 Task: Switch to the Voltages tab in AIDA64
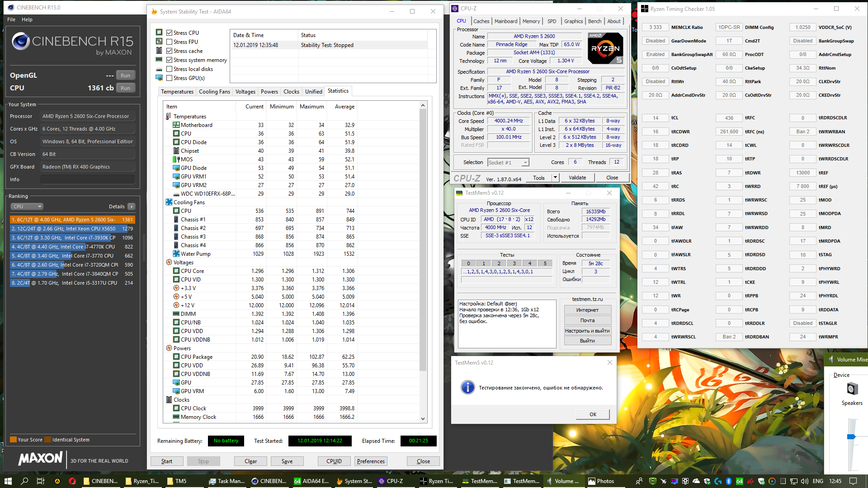pyautogui.click(x=245, y=92)
